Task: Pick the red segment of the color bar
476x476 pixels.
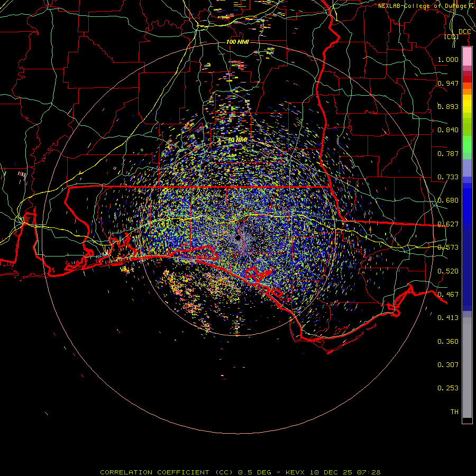Action: pos(467,79)
